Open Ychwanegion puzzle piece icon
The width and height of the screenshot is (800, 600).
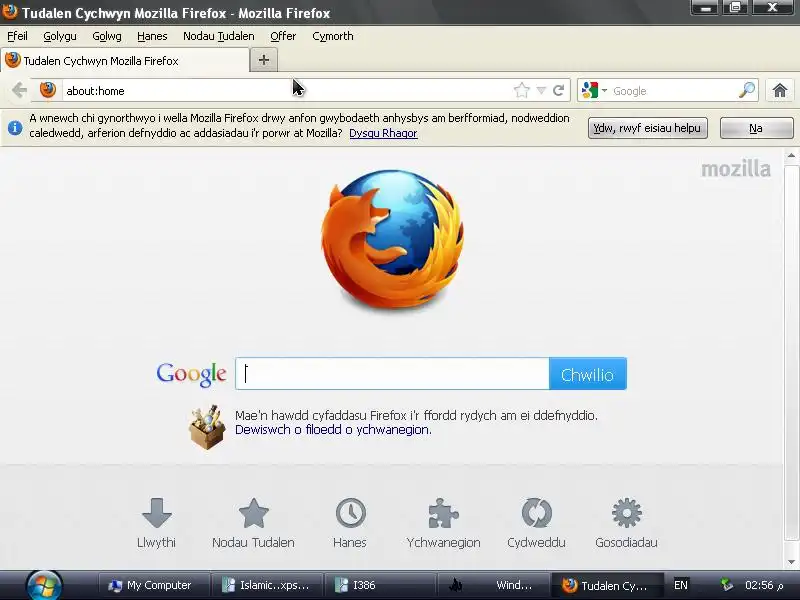click(443, 513)
